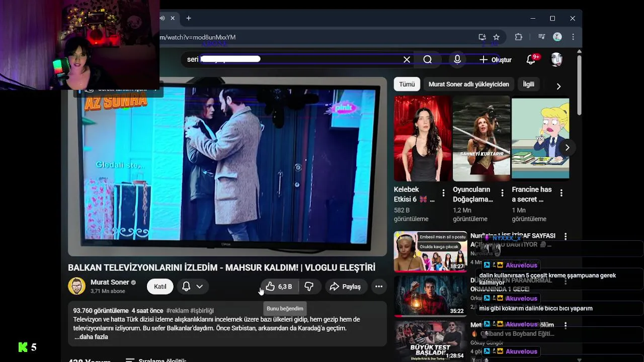Expand notification options dropdown arrow
Screen dimensions: 644x362
pos(200,286)
